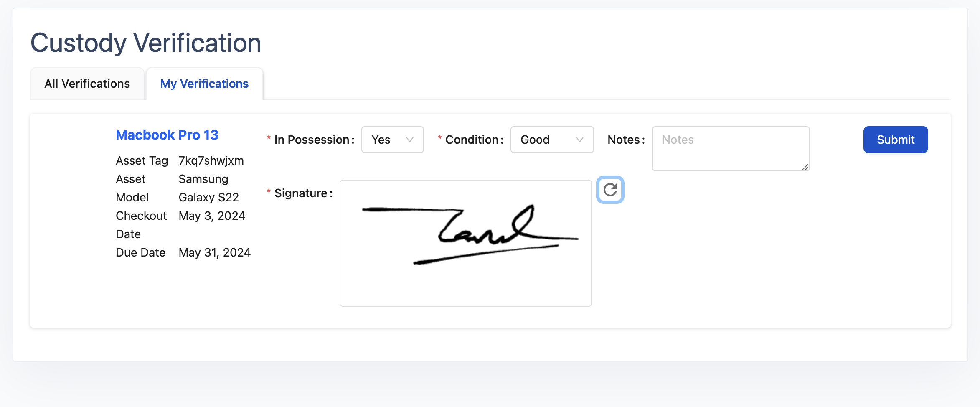Switch to the All Verifications tab
This screenshot has height=407, width=980.
coord(87,84)
